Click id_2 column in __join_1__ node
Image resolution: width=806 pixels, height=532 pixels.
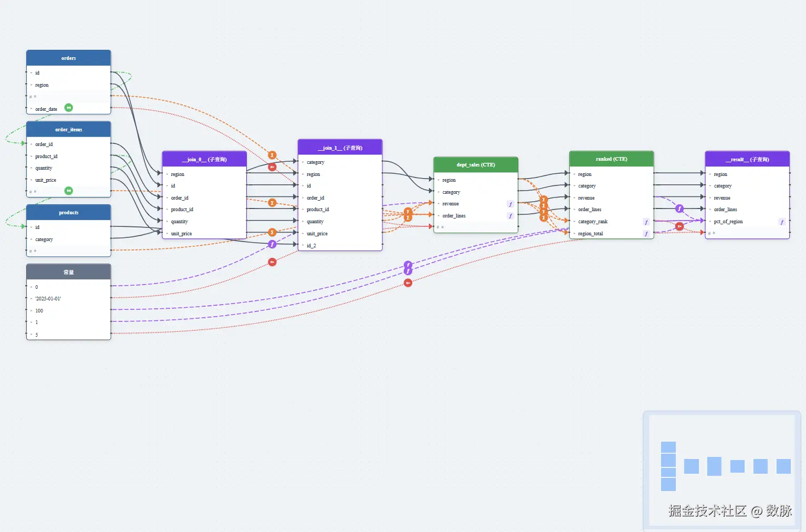click(340, 245)
